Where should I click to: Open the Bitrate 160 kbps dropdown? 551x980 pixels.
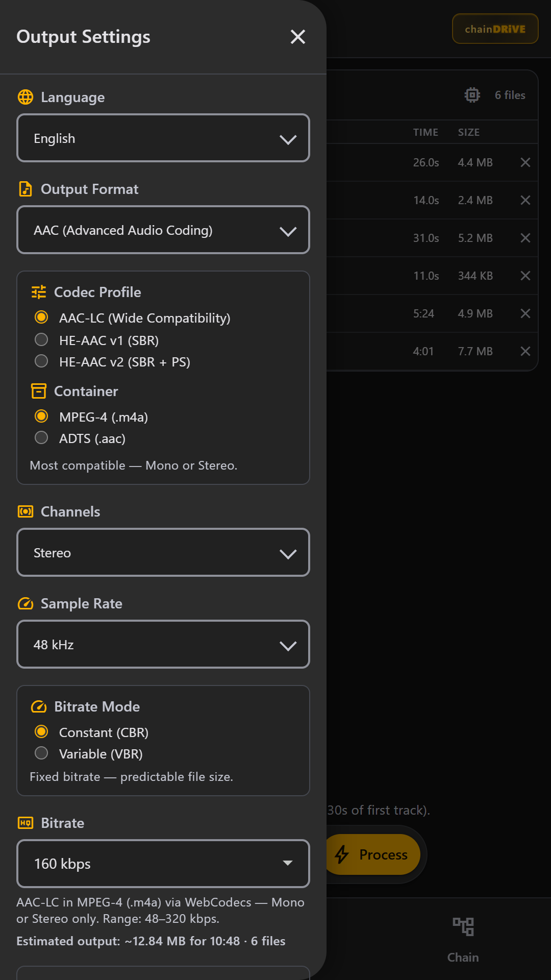[163, 864]
